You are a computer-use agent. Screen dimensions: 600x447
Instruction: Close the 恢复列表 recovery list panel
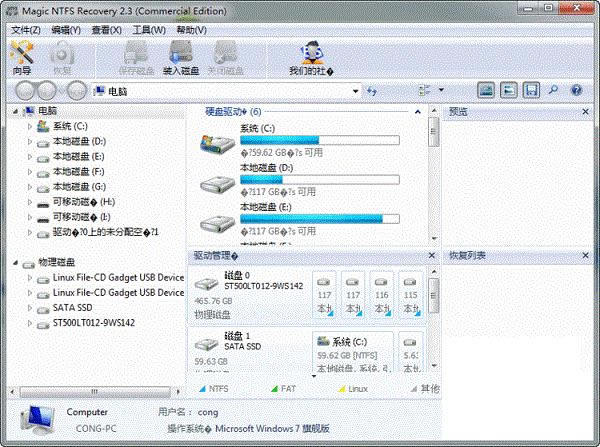(x=585, y=255)
